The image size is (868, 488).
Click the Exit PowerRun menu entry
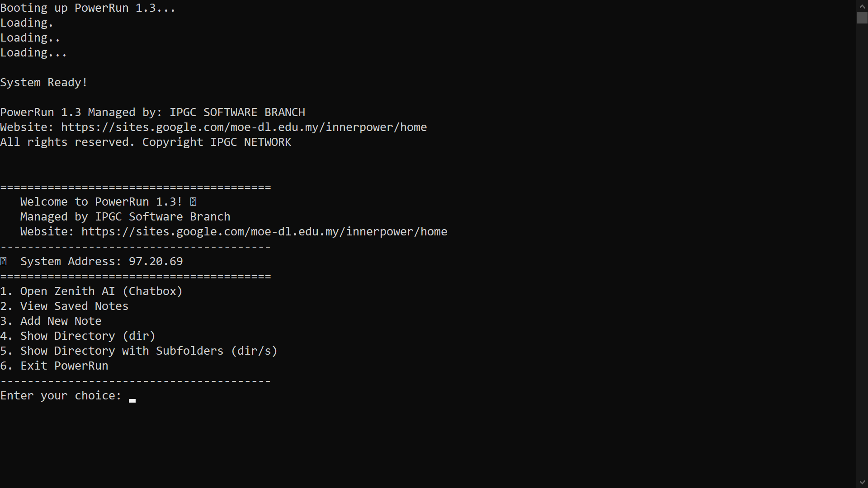54,366
